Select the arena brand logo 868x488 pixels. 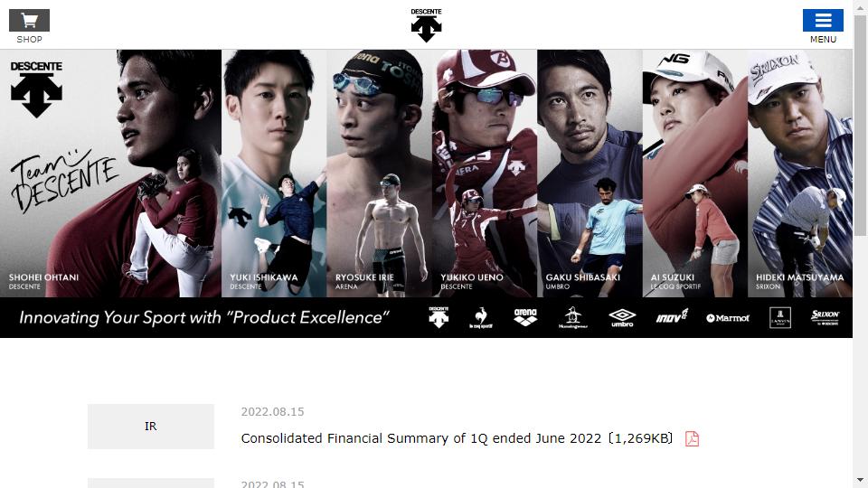(525, 317)
